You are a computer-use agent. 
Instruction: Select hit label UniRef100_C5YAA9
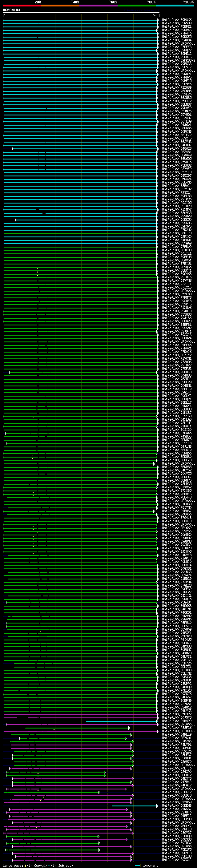point(177,243)
